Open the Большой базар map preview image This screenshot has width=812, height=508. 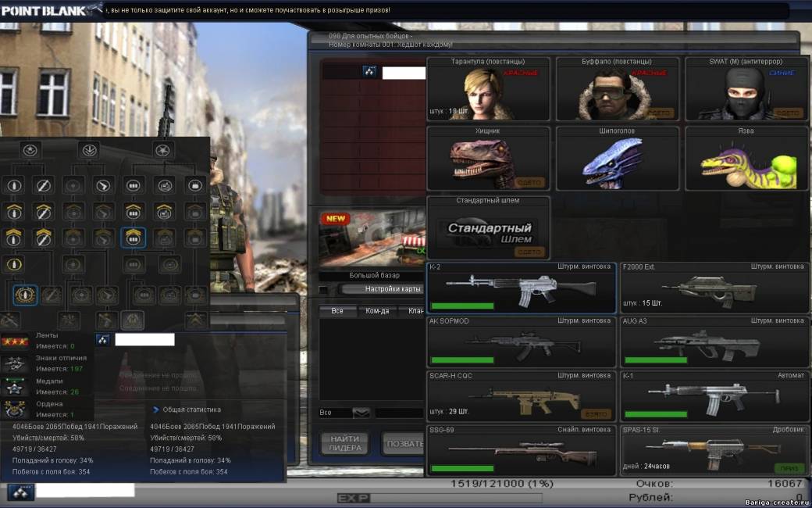point(372,238)
